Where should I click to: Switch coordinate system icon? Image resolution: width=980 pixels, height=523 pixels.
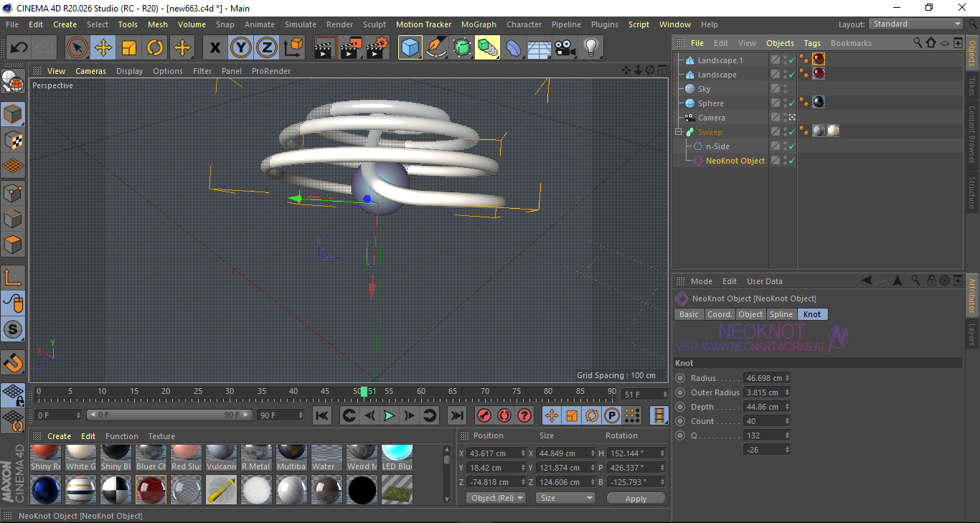(x=293, y=48)
